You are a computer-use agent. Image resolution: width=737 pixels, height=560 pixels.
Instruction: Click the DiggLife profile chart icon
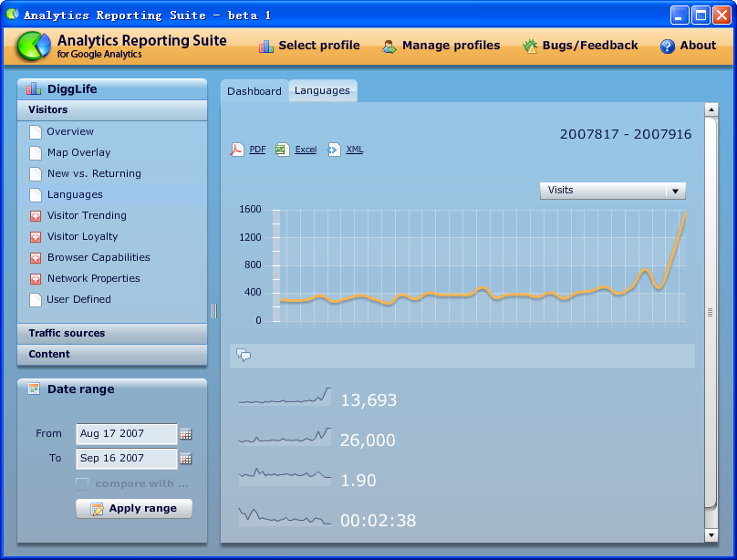[x=34, y=88]
